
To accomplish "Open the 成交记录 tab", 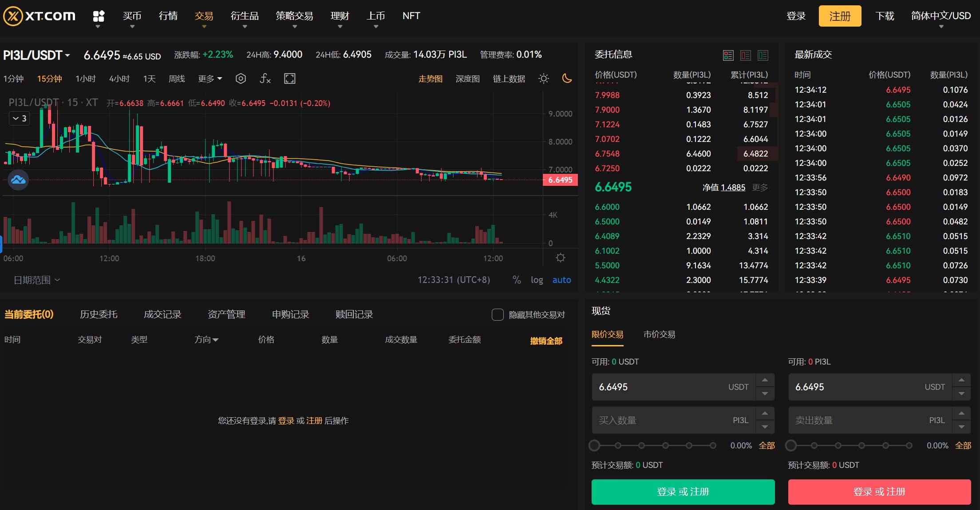I will point(162,314).
